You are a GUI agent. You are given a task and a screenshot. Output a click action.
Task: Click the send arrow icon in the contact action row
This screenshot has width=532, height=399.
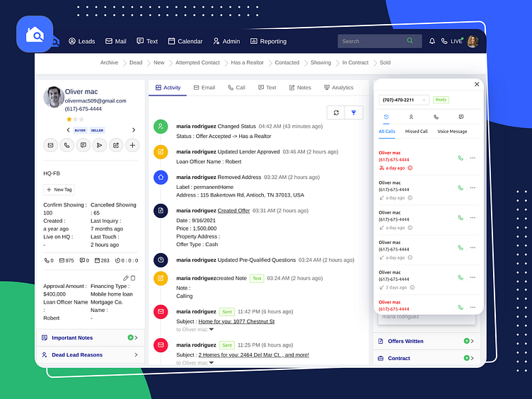pyautogui.click(x=100, y=145)
